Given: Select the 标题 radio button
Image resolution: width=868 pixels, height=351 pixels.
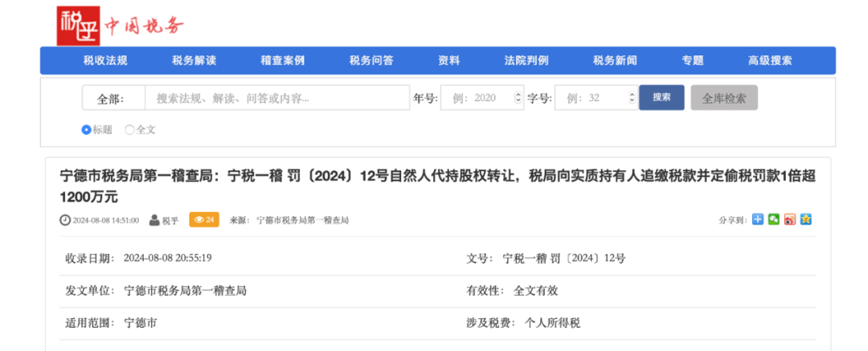Looking at the screenshot, I should 87,129.
